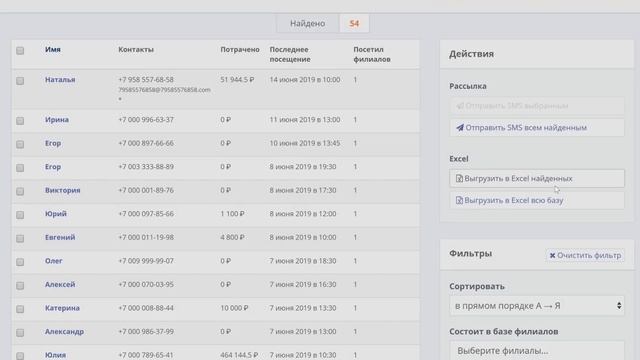This screenshot has width=640, height=360.
Task: Click the email under Наталья's phone number
Action: tap(164, 90)
